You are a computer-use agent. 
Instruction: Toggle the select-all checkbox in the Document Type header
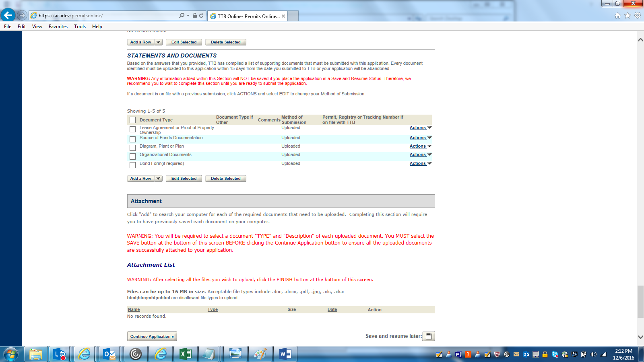[132, 120]
